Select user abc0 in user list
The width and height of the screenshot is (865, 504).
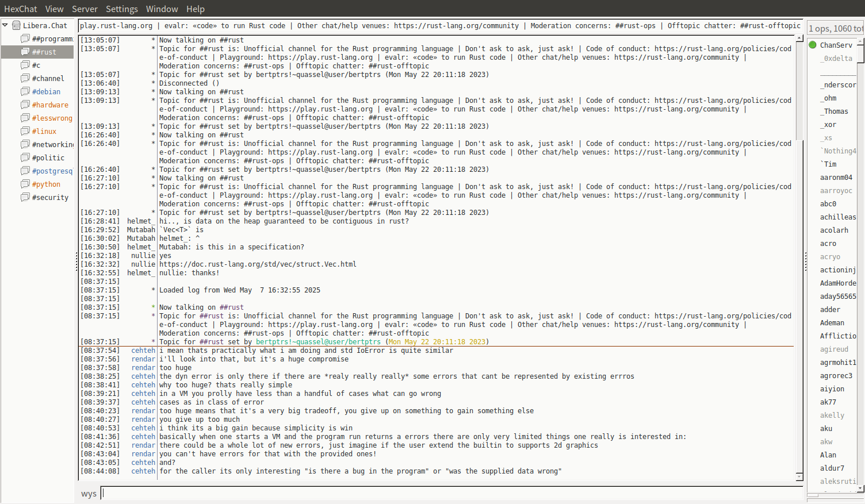[828, 204]
